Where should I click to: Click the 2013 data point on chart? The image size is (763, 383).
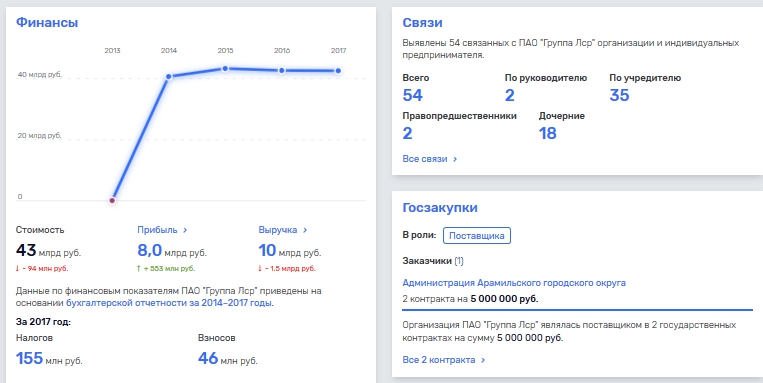click(112, 200)
